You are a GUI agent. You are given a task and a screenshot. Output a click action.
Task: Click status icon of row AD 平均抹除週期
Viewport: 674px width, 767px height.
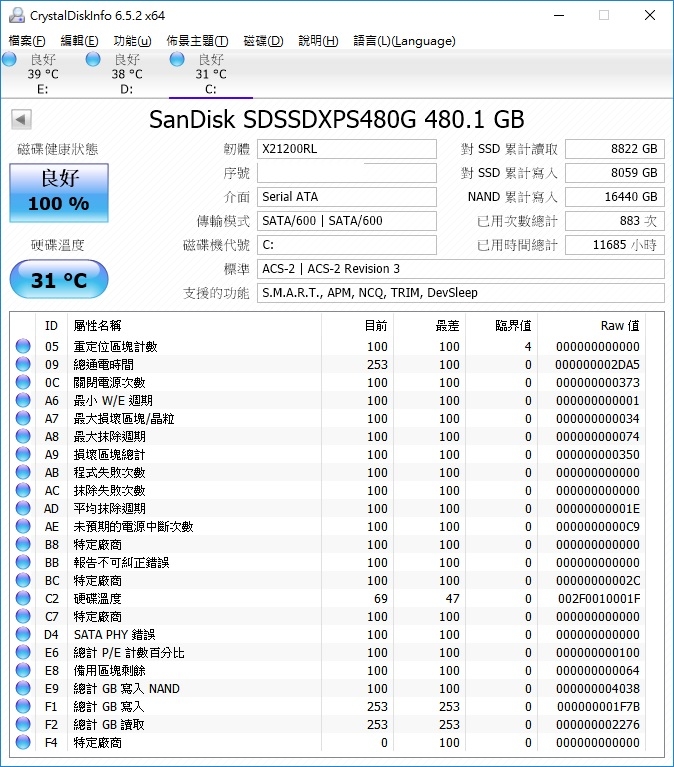tap(23, 508)
